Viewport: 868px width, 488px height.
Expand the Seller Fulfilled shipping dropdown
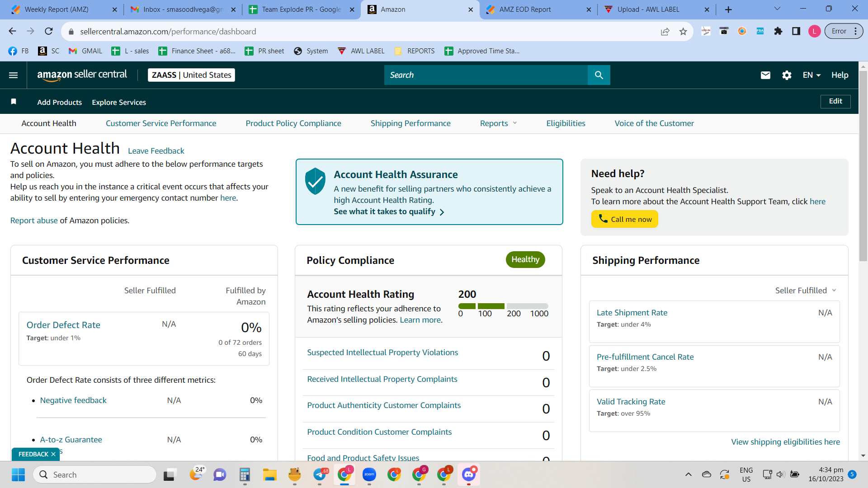pyautogui.click(x=806, y=291)
